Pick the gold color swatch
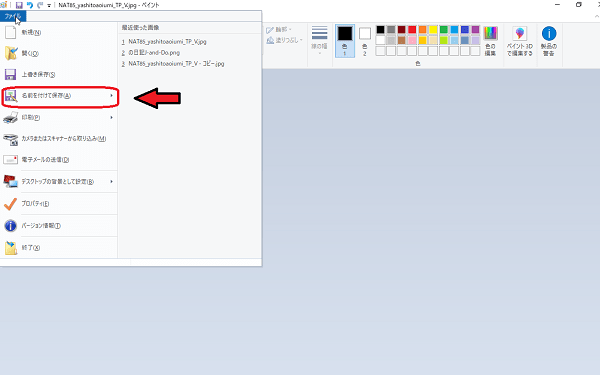The image size is (600, 375). pos(422,40)
